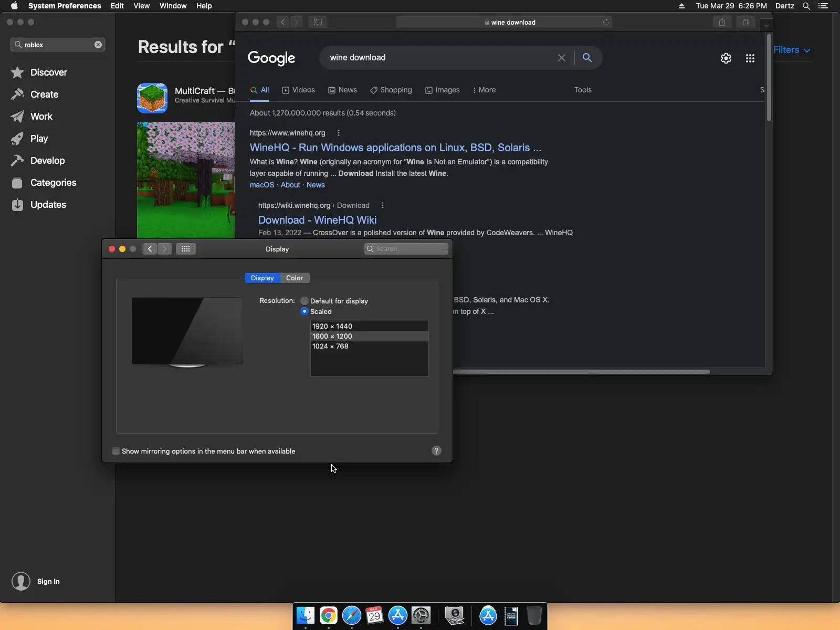Click the Safari horizontal scrollbar
The width and height of the screenshot is (840, 630).
pos(582,372)
